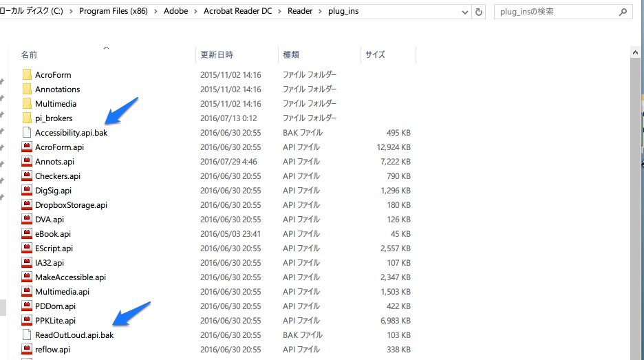
Task: Select the MakeAccessible.api file name
Action: coord(71,277)
